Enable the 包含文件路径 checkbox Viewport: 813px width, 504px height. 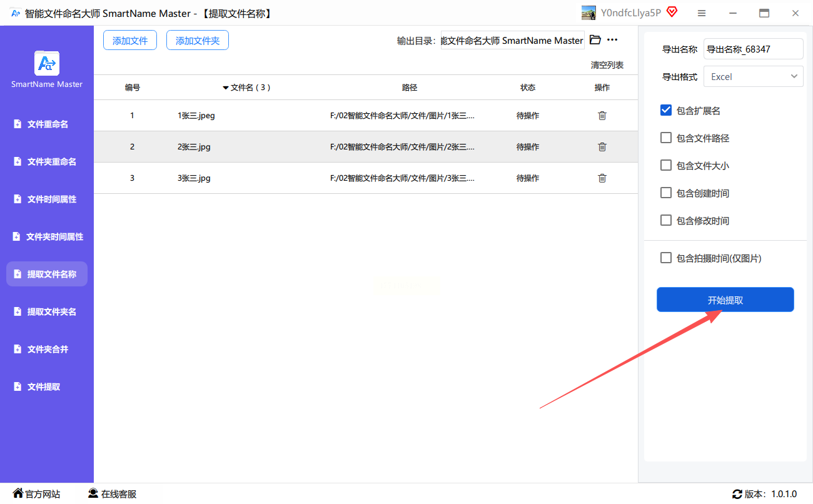[666, 138]
